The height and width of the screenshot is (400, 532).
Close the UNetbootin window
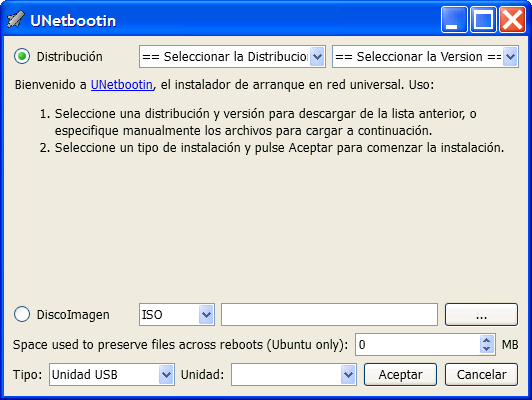512,20
